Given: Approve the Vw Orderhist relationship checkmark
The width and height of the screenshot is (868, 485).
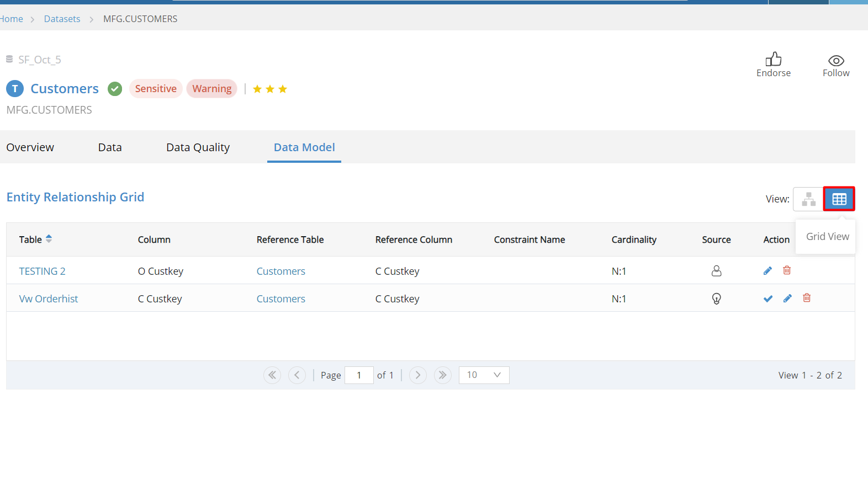Looking at the screenshot, I should point(768,299).
